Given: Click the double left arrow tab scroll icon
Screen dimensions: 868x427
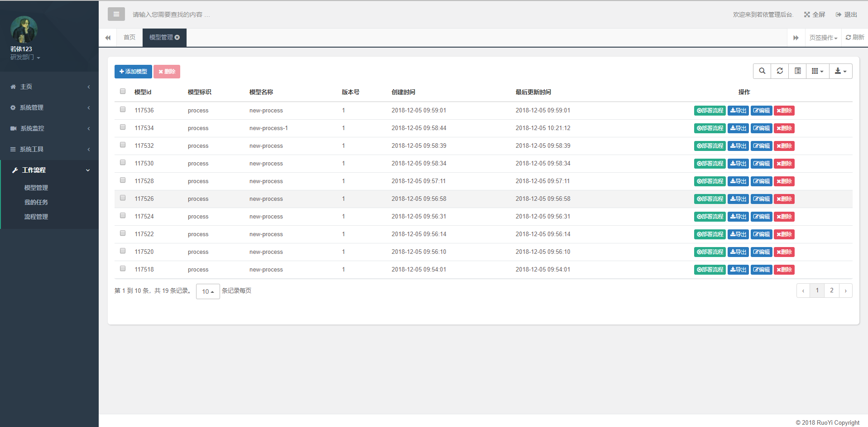Looking at the screenshot, I should tap(108, 38).
